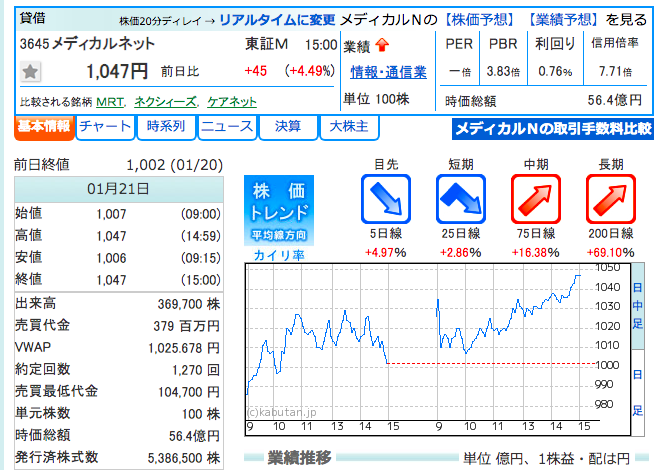This screenshot has height=470, width=659.
Task: Click the 株価トレンド blue badge
Action: pos(279,210)
